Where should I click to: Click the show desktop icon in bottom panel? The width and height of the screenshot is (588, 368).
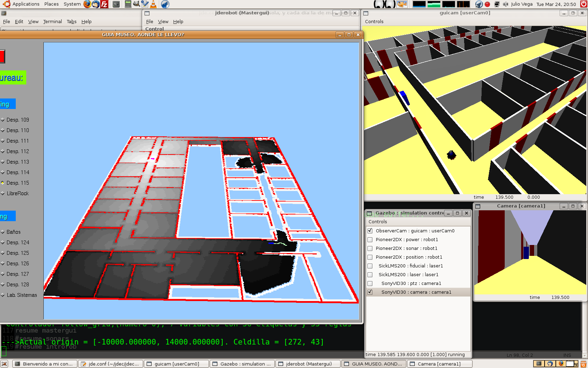(x=4, y=364)
